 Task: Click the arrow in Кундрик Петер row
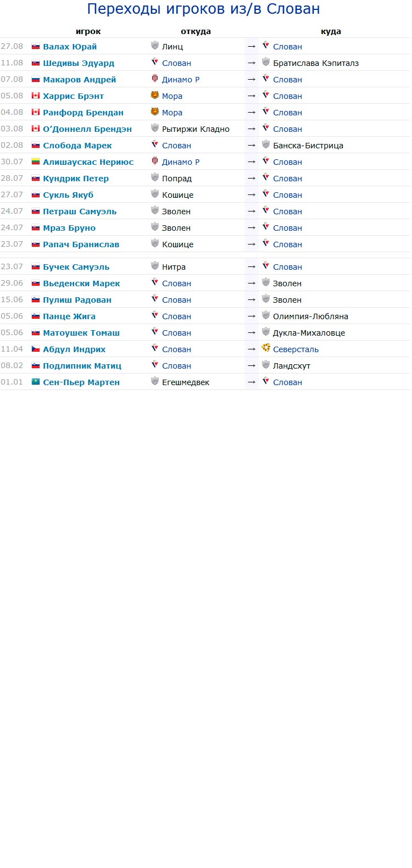point(252,179)
